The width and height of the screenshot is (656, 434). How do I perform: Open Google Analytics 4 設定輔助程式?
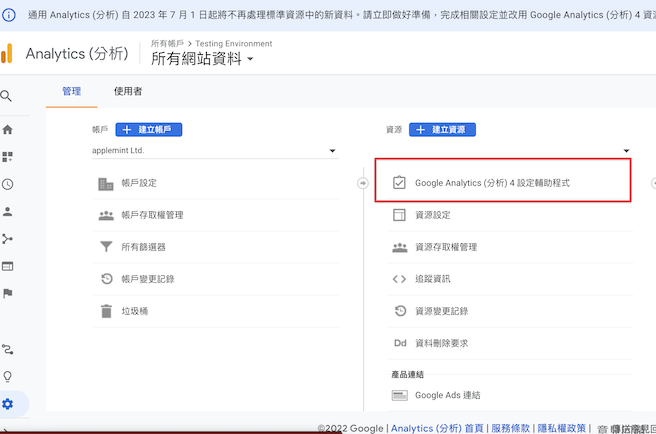click(x=492, y=183)
